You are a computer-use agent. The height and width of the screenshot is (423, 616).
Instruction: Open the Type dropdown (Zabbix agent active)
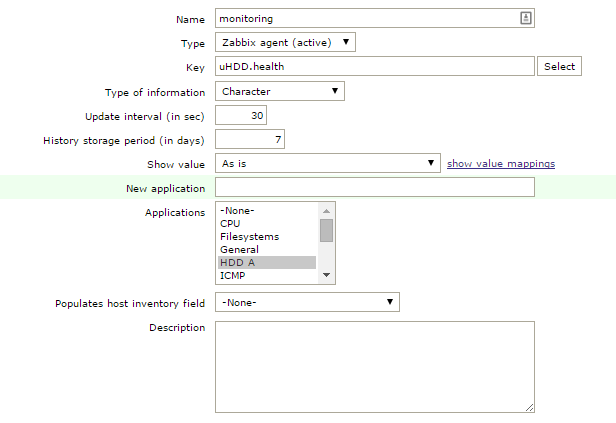tap(285, 42)
